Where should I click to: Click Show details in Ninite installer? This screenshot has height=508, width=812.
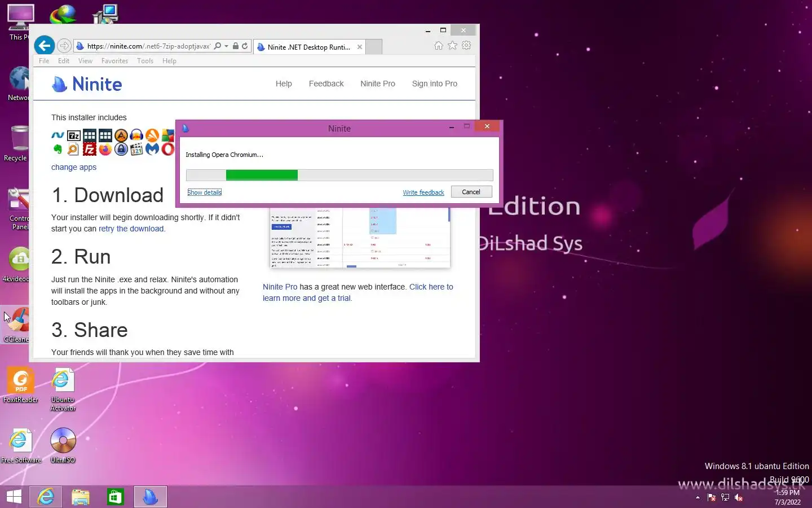(205, 192)
